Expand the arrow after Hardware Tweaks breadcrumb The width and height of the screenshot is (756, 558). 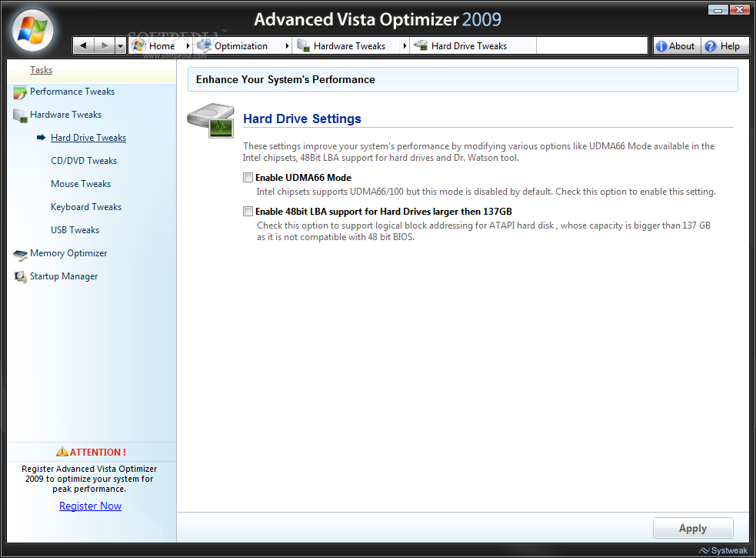[x=405, y=46]
